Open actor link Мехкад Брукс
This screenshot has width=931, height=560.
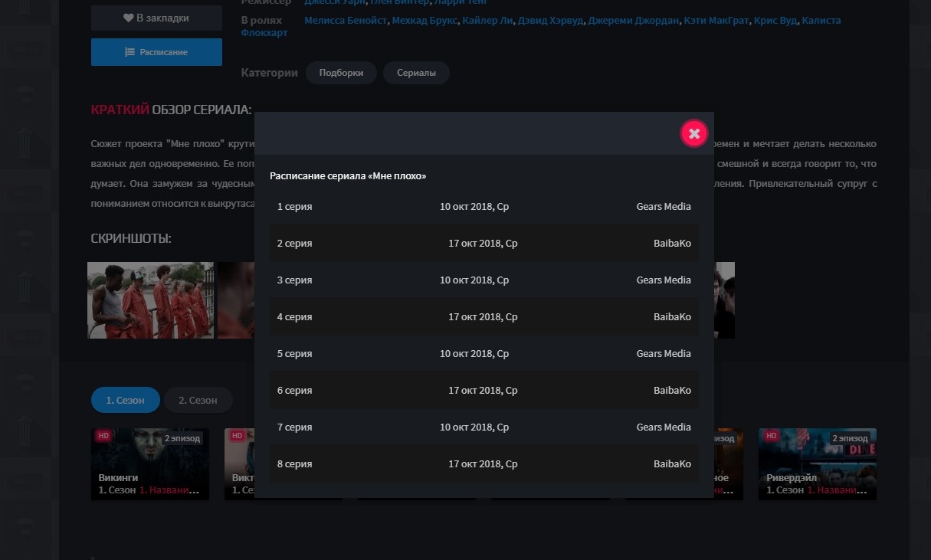click(x=425, y=20)
